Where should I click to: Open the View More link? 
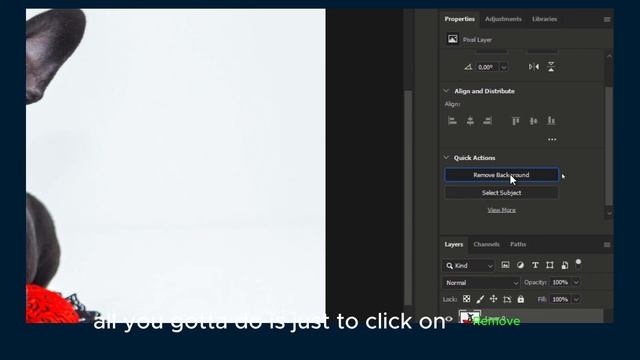(501, 210)
